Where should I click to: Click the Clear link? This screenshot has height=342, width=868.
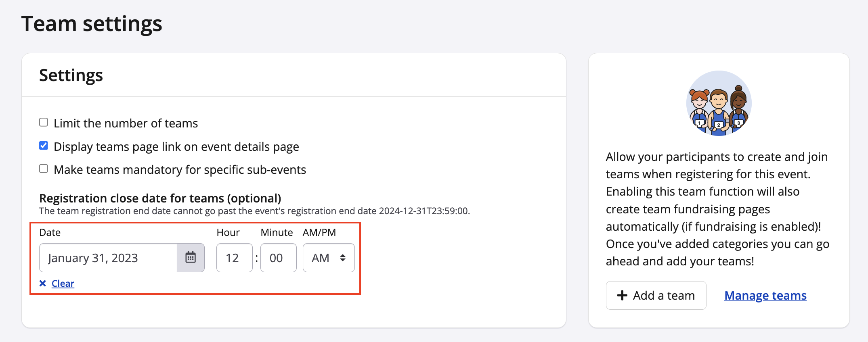(63, 284)
